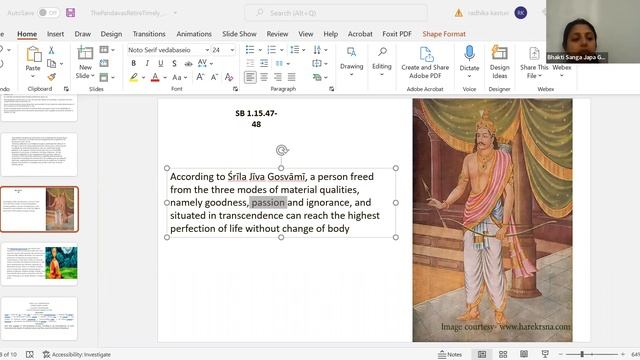Click Create and Share Adobe PDF

tap(425, 62)
